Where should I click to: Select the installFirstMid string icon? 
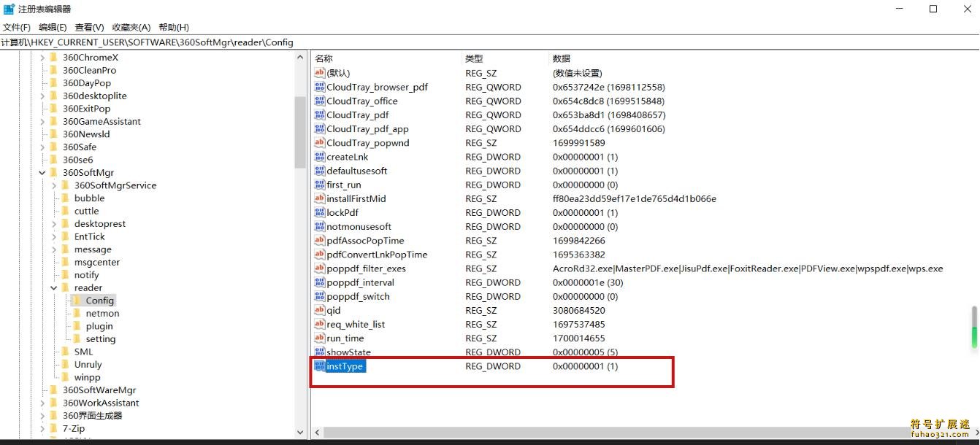(x=319, y=198)
